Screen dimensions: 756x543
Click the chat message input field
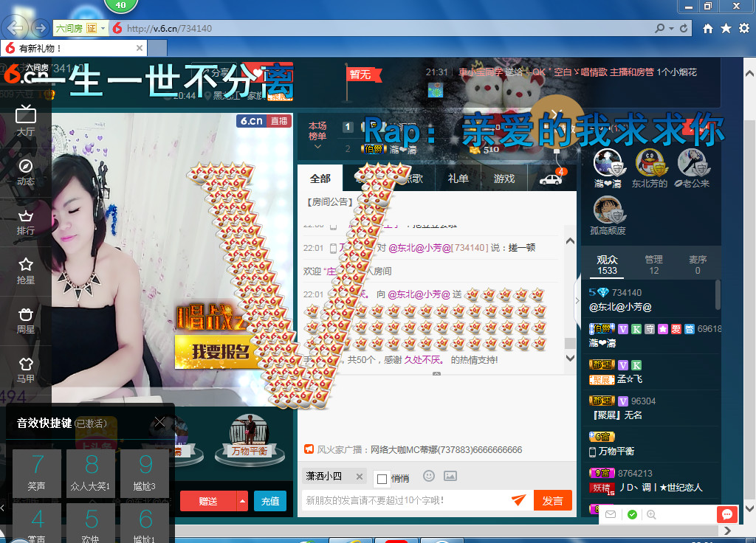tap(405, 500)
